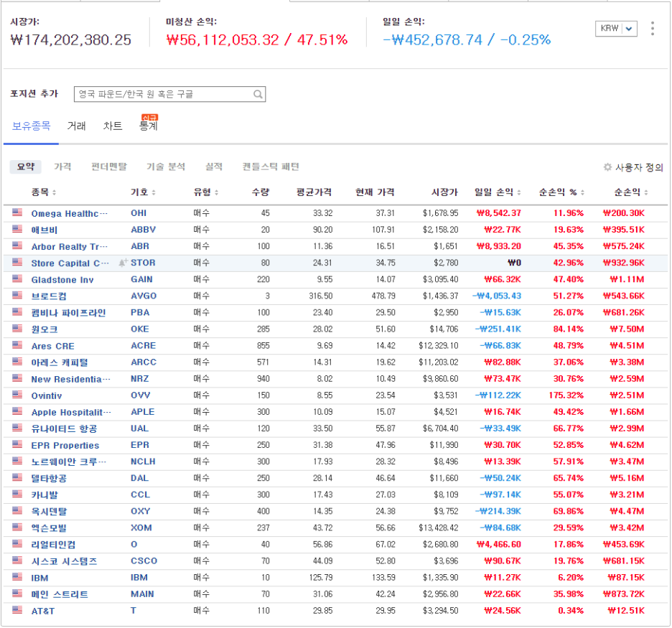672x628 pixels.
Task: Click the OXY ticker symbol
Action: (x=140, y=512)
